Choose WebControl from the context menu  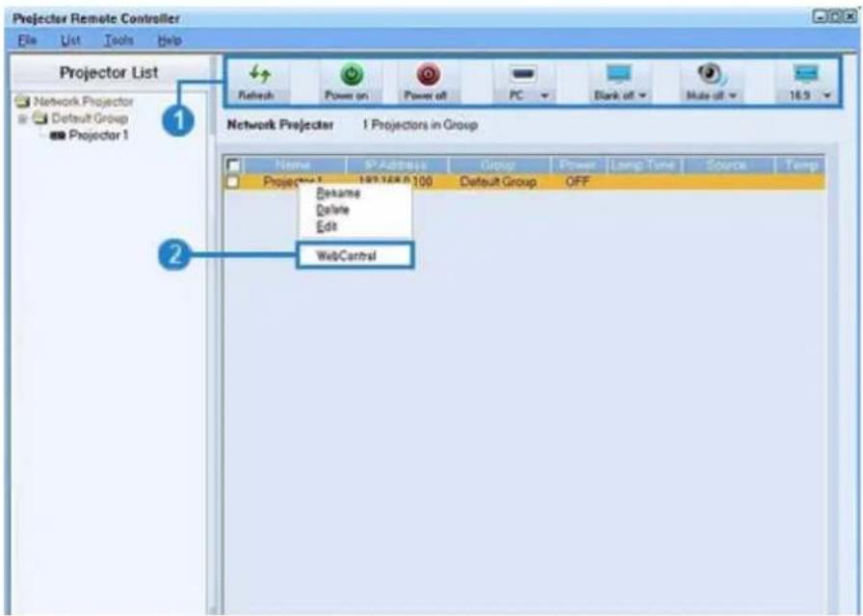pyautogui.click(x=354, y=255)
